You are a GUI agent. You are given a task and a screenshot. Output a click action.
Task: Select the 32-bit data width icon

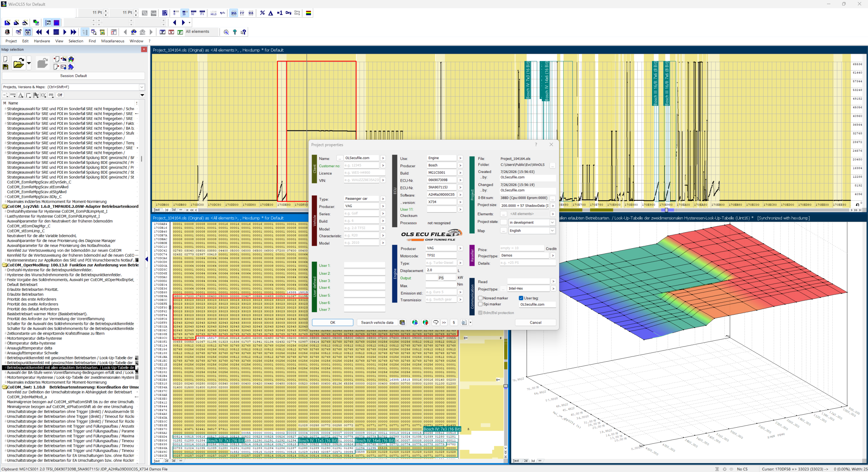193,13
